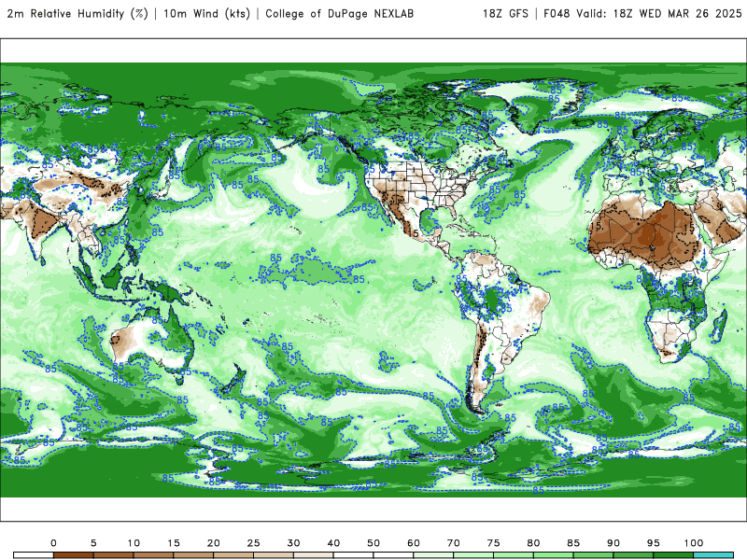Screen dimensions: 747x560
Task: Click the '40' label on the legend
Action: tap(333, 543)
